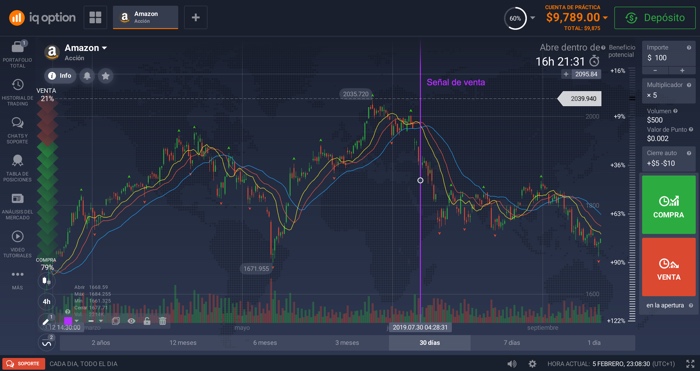This screenshot has width=700, height=371.
Task: Add a new asset tab with plus
Action: tap(196, 18)
